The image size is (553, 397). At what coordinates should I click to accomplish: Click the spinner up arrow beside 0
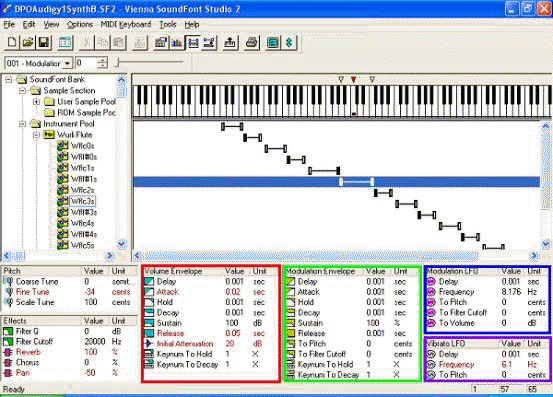click(x=102, y=61)
